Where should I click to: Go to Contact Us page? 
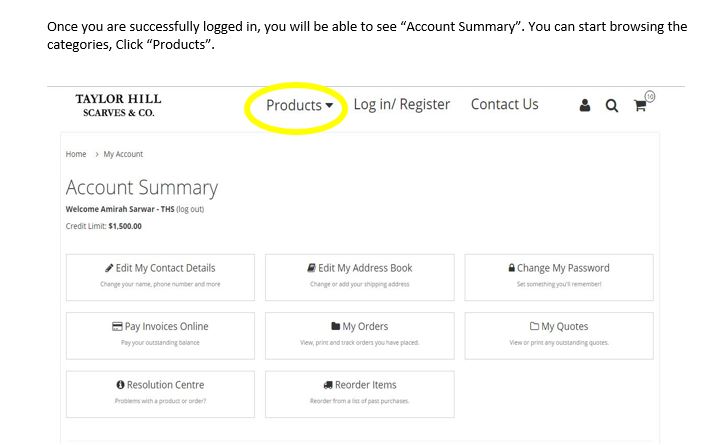[504, 104]
